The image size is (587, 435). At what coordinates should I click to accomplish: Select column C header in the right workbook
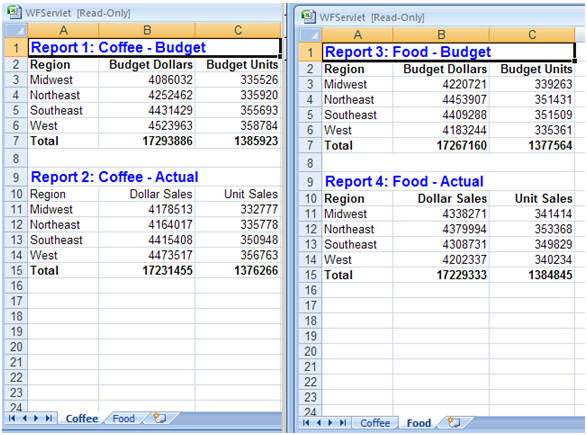pos(532,34)
